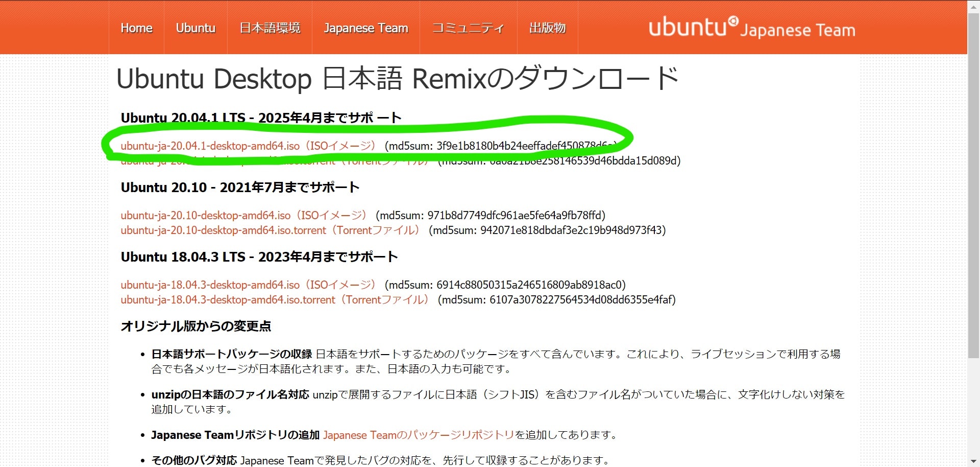
Task: Click bold text 日本語サポートパッケージの収録
Action: tap(232, 354)
